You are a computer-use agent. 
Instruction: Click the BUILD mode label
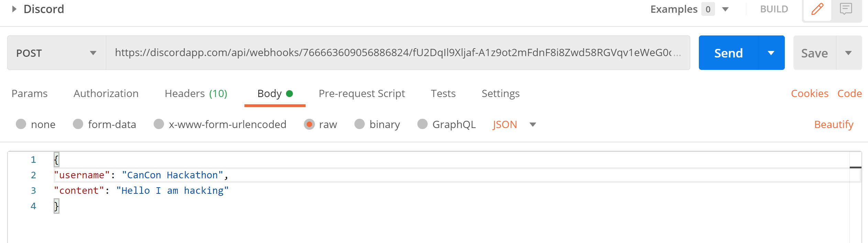(774, 9)
